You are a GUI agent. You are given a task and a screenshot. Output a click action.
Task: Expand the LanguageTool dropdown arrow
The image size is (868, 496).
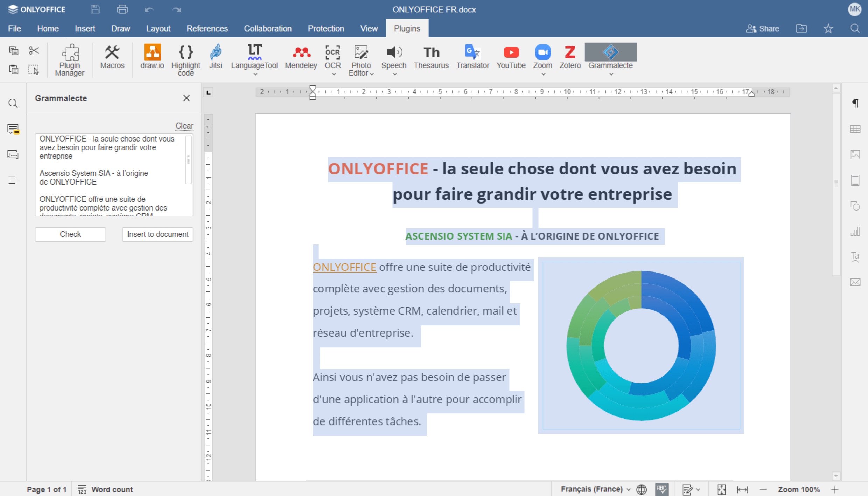255,74
